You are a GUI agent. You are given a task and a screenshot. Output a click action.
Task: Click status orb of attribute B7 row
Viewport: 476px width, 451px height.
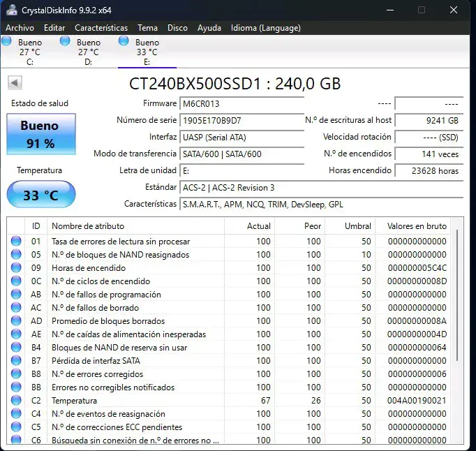click(x=16, y=360)
